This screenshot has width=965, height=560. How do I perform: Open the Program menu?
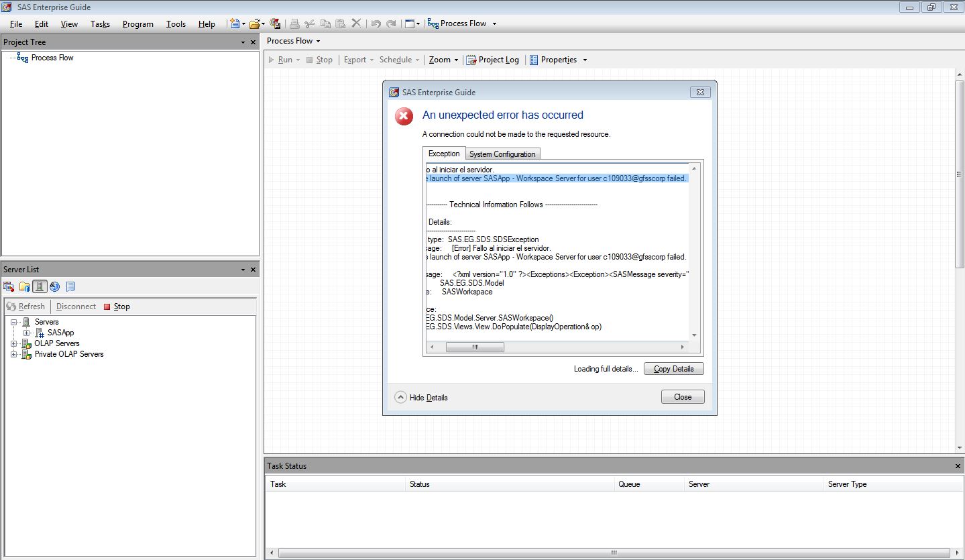[138, 23]
